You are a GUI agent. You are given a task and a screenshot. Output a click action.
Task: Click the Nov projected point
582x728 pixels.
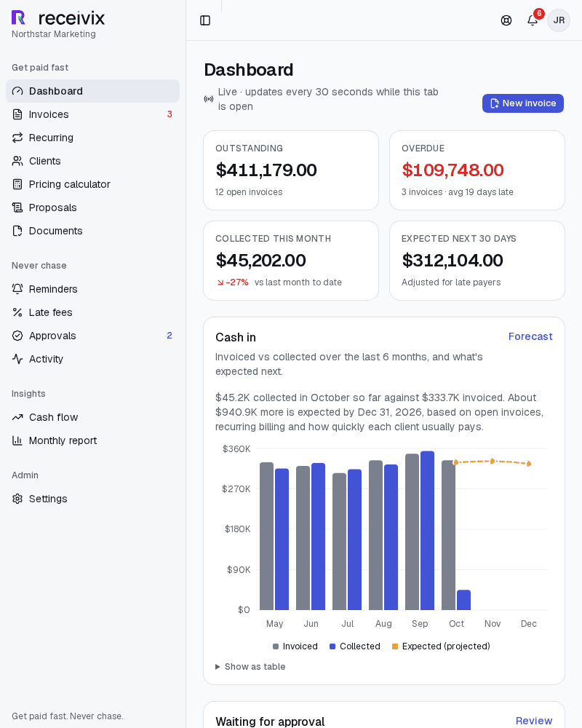tap(493, 461)
